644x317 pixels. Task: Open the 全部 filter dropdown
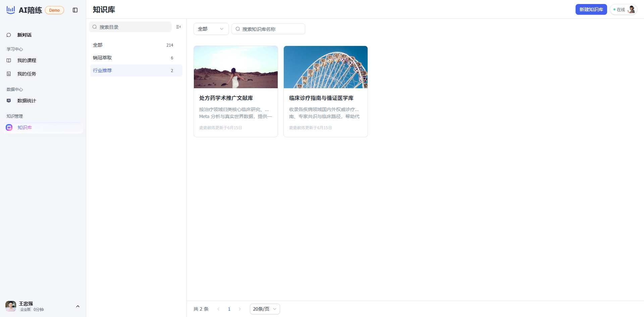[x=211, y=29]
